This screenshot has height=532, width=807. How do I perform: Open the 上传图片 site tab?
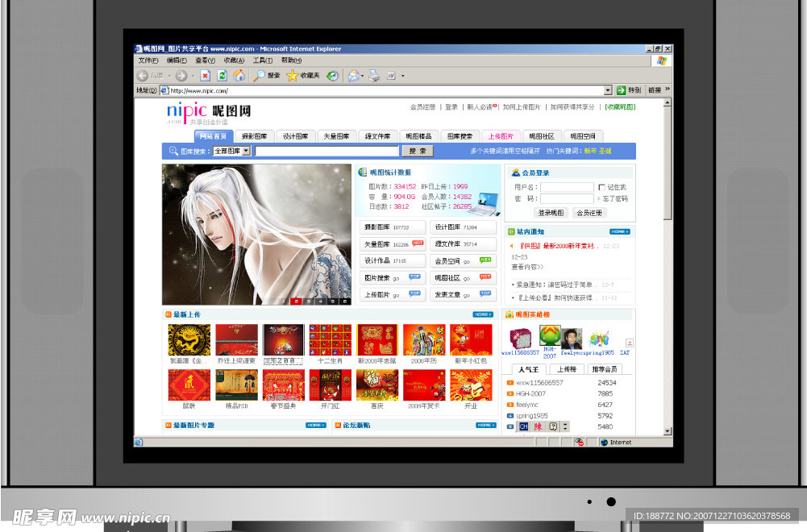(x=501, y=136)
